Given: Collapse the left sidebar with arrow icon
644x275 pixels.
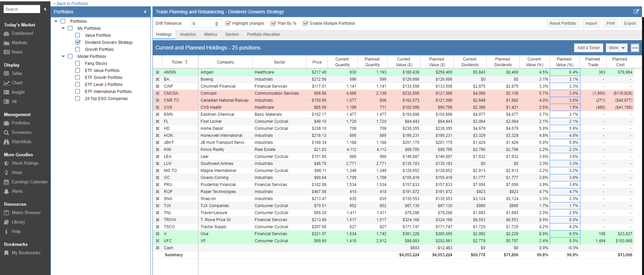Looking at the screenshot, I should pyautogui.click(x=45, y=9).
